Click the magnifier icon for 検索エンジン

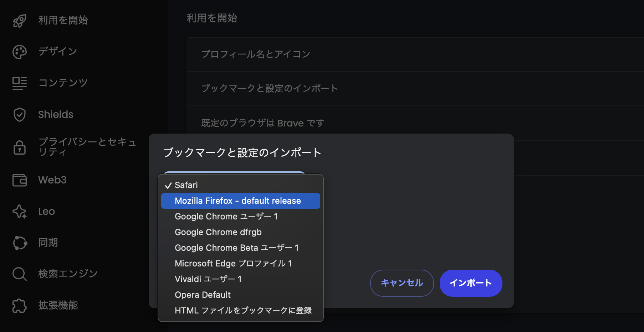[x=20, y=274]
